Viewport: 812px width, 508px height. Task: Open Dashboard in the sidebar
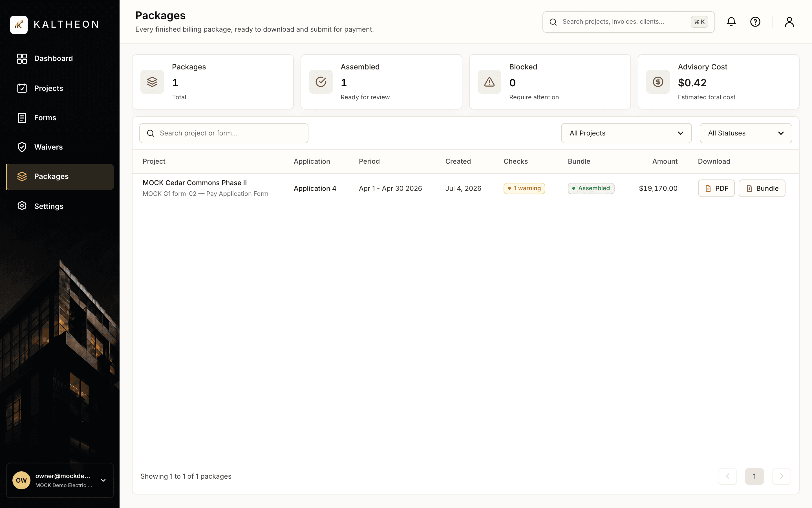[60, 58]
